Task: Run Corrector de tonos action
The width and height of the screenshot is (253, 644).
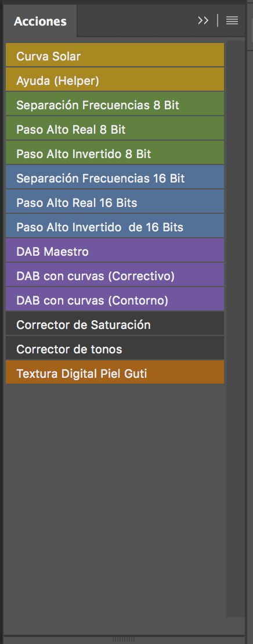Action: (x=115, y=348)
